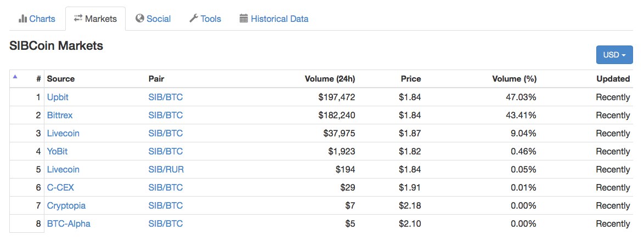Click the $1.82 price value
This screenshot has height=247, width=644.
coord(410,151)
